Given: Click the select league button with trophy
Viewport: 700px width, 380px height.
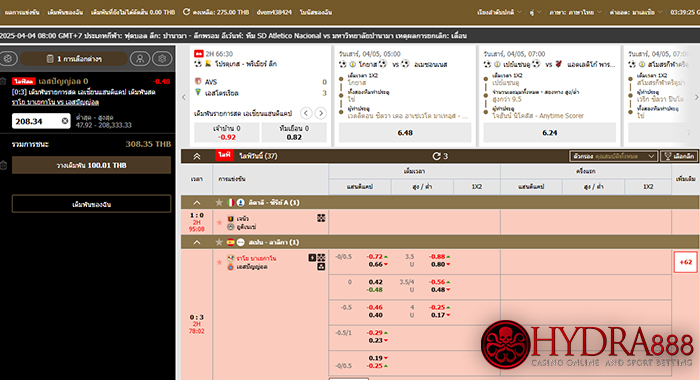Looking at the screenshot, I should (x=679, y=156).
